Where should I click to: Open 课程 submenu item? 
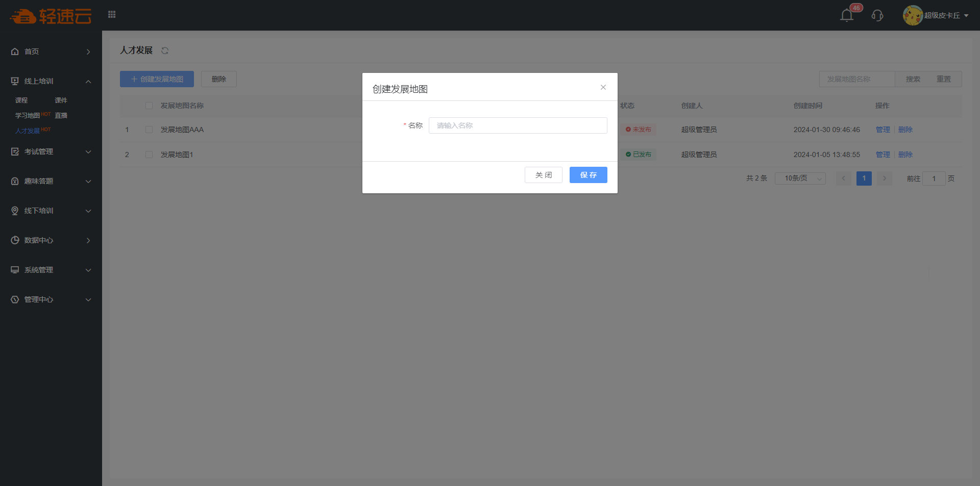tap(21, 100)
